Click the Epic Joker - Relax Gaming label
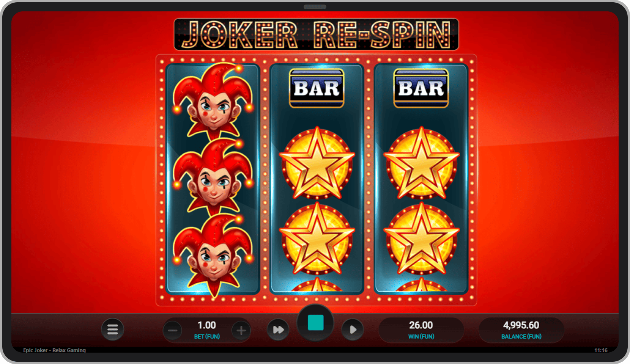Screen dimensions: 630x364 54,350
